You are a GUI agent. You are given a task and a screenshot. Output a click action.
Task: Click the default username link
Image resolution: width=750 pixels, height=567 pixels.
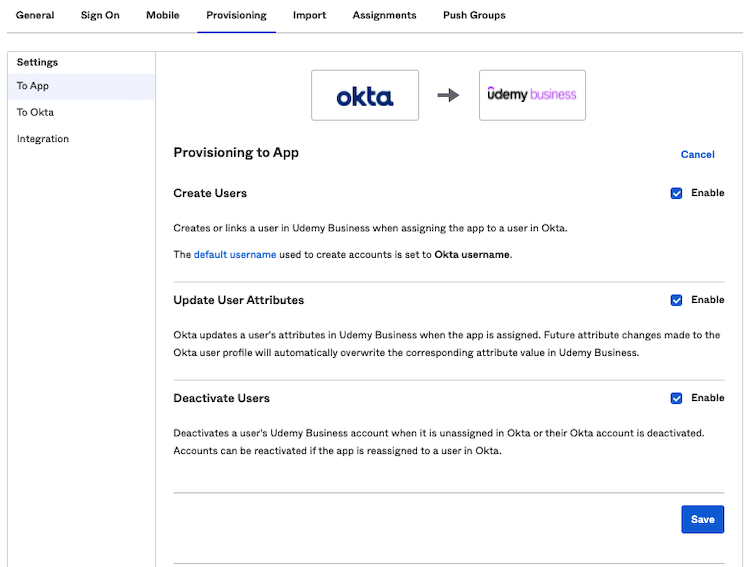click(235, 255)
